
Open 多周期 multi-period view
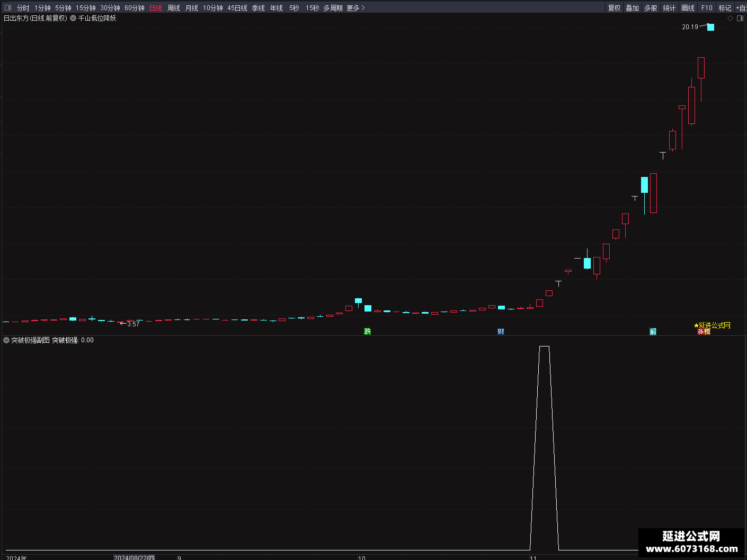click(x=333, y=8)
